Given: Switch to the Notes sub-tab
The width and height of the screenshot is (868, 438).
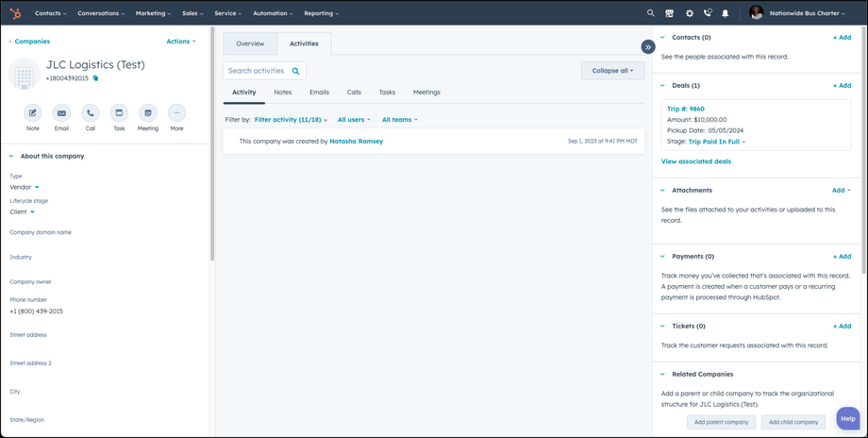Looking at the screenshot, I should 283,93.
